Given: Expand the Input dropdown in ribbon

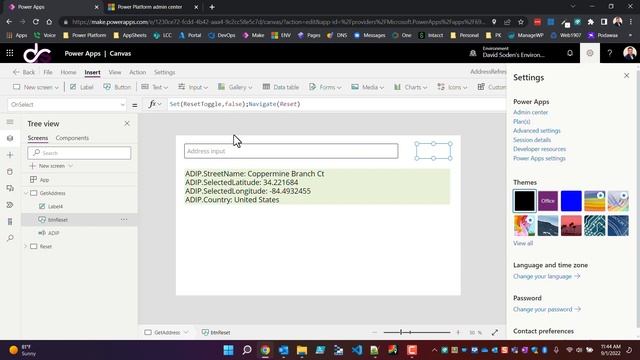Looking at the screenshot, I should tap(205, 87).
